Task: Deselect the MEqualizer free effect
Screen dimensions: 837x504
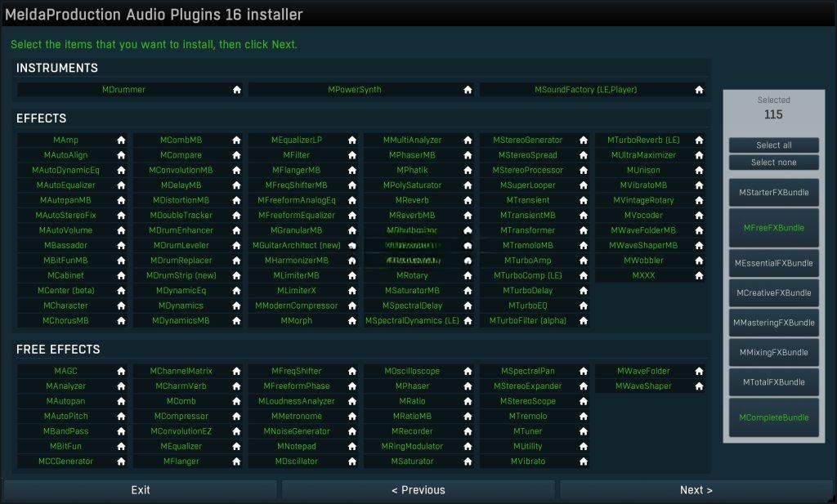Action: pyautogui.click(x=181, y=447)
